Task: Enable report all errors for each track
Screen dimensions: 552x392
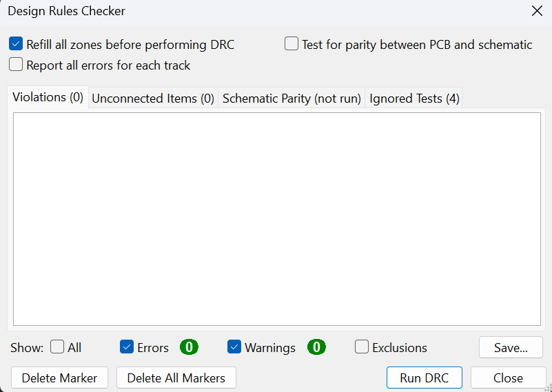Action: [x=16, y=65]
